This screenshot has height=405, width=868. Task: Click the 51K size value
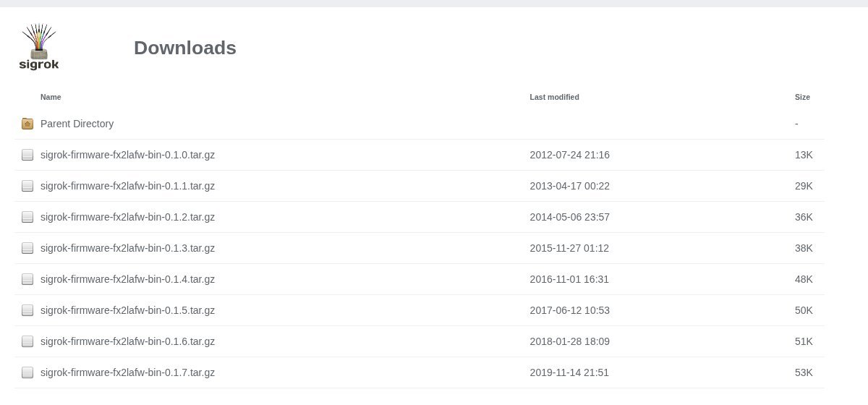click(804, 341)
